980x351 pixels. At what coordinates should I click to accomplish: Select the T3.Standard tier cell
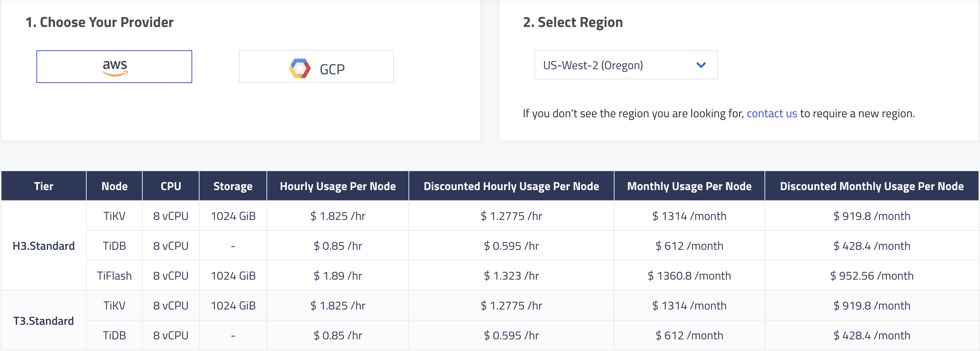pos(44,321)
